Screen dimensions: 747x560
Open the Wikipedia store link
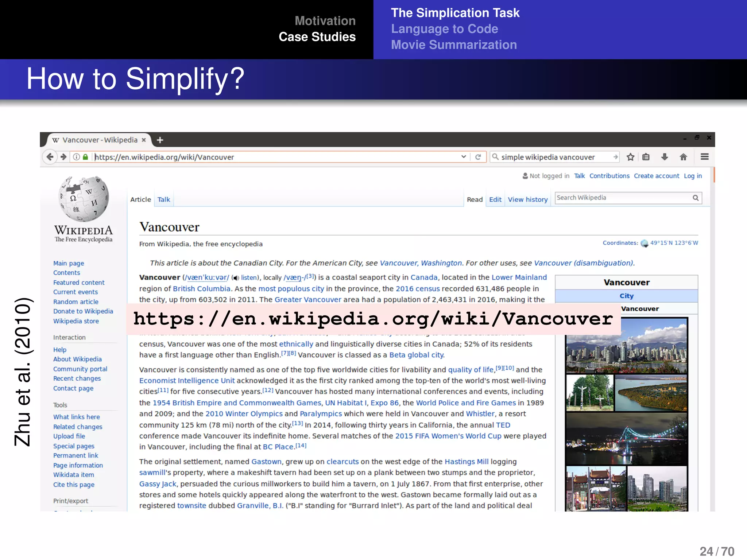click(x=76, y=321)
